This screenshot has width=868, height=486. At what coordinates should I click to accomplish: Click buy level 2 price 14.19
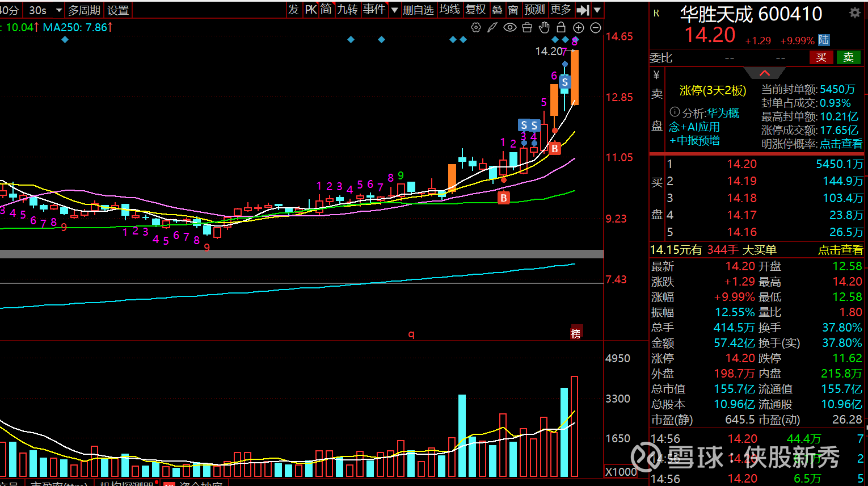point(742,181)
